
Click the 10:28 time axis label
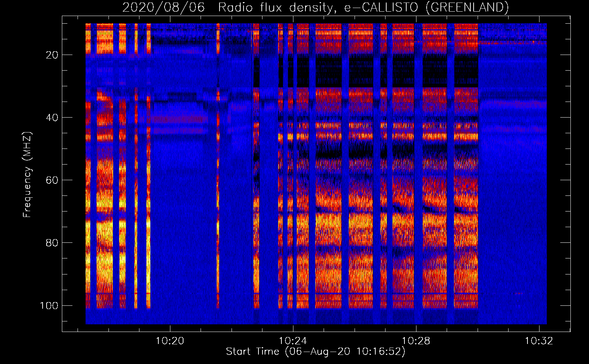416,341
